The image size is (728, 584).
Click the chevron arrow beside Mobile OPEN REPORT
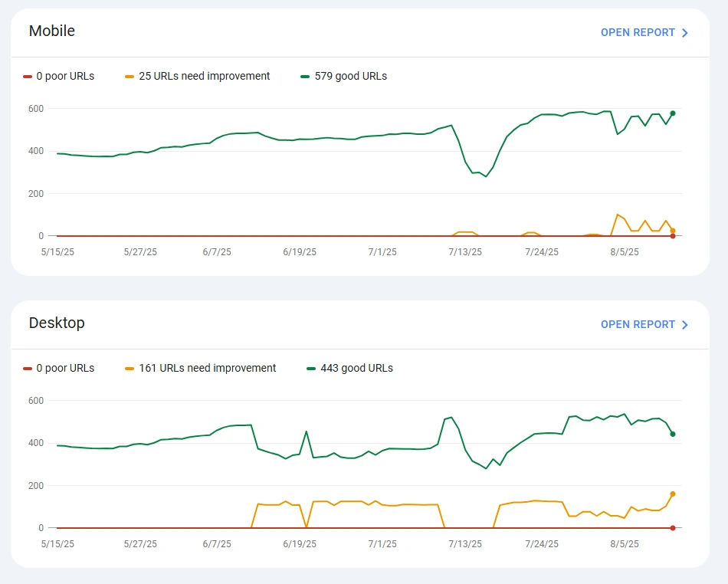[x=685, y=33]
